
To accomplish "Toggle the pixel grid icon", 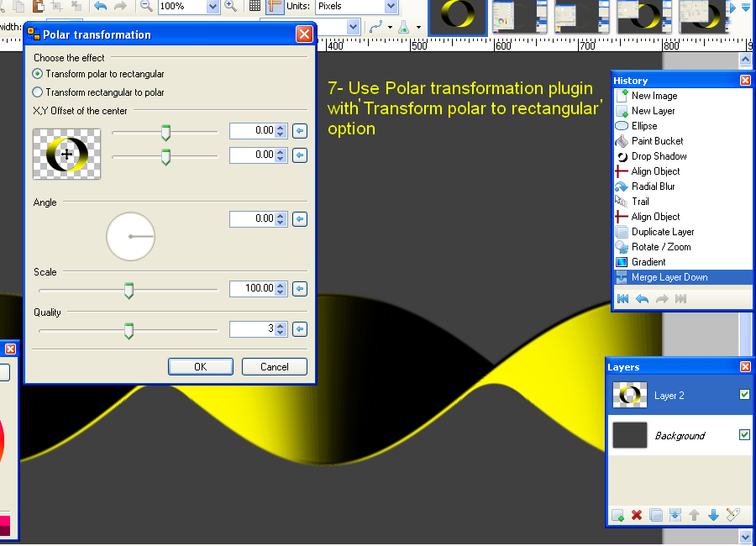I will coord(255,6).
